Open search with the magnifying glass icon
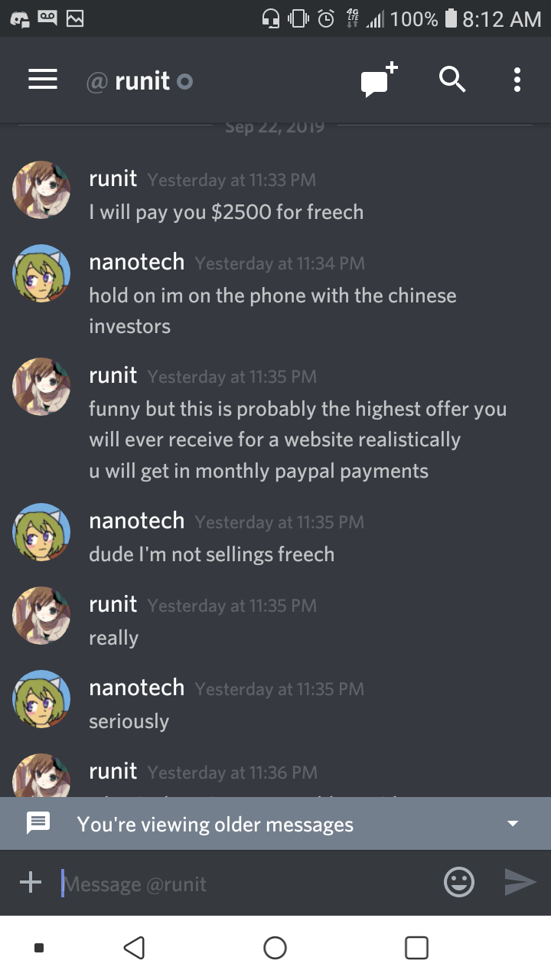 pyautogui.click(x=452, y=80)
